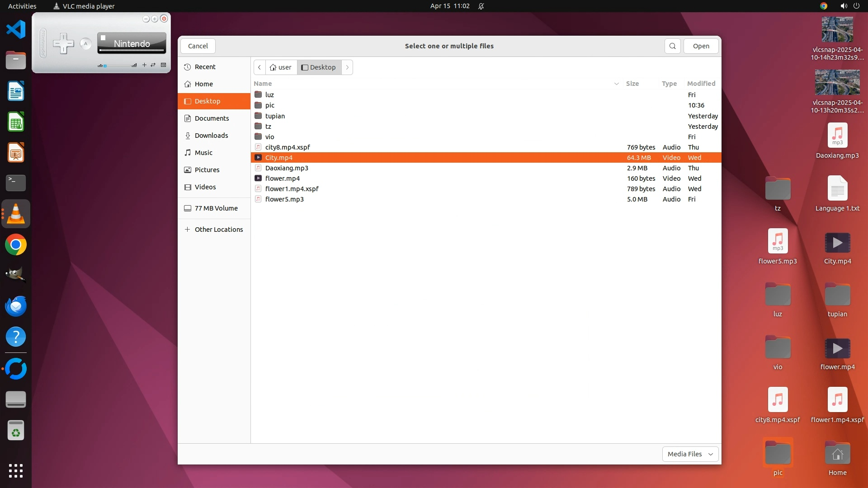Click the notifications bell in top bar

point(481,6)
